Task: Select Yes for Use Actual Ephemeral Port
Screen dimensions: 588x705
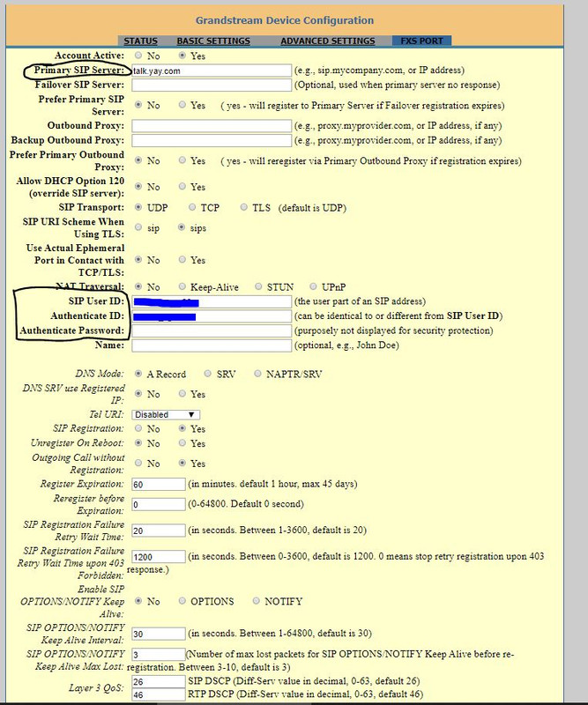Action: pos(182,259)
